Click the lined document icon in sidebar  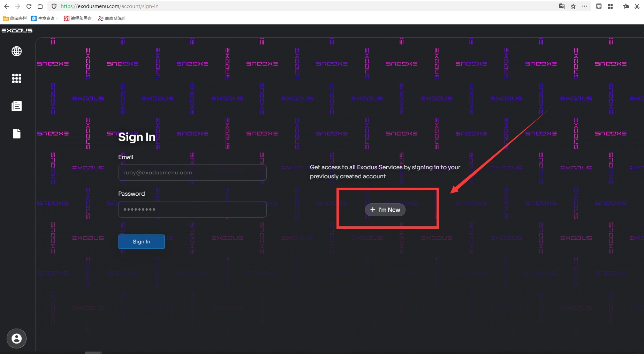[16, 106]
